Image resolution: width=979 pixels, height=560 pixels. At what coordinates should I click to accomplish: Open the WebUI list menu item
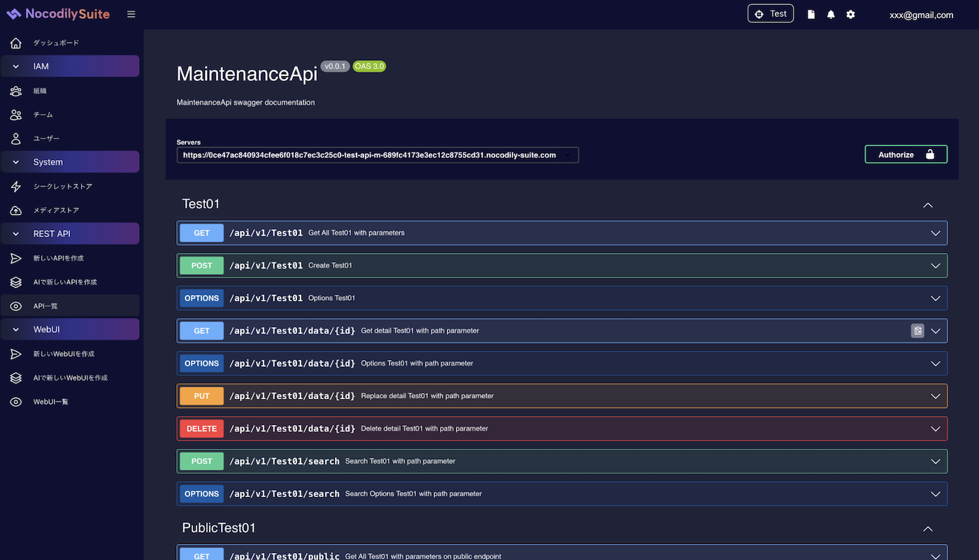coord(50,402)
